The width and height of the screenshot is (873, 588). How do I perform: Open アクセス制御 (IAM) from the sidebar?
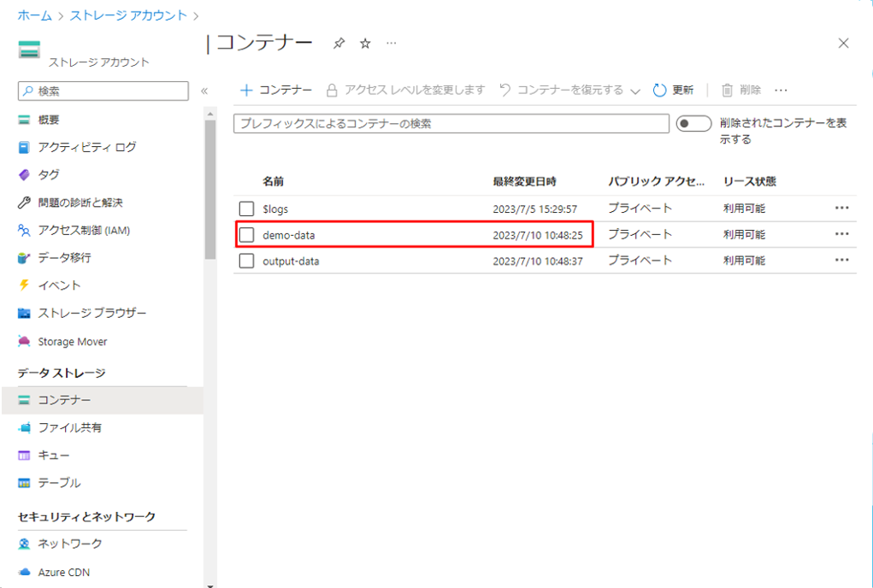(83, 230)
